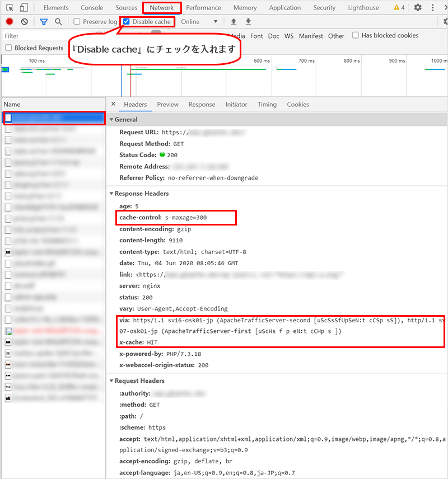Check the Has blocked cookies checkbox

click(x=356, y=35)
